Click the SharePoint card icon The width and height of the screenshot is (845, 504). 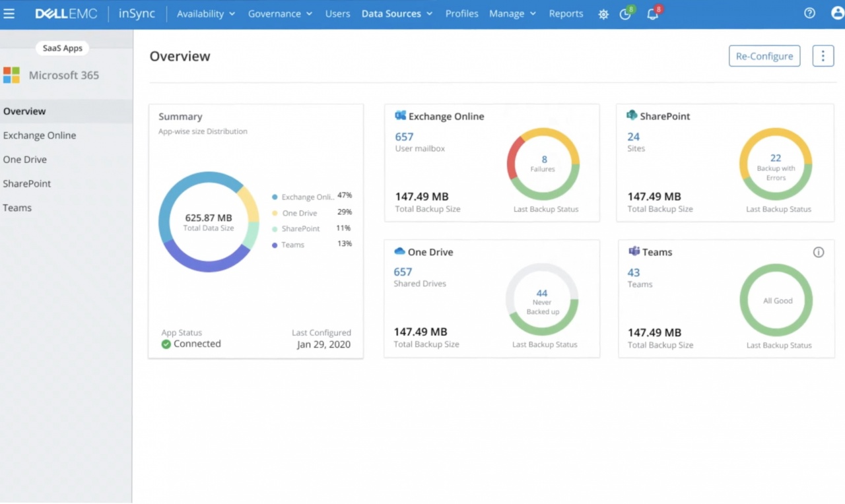[632, 115]
